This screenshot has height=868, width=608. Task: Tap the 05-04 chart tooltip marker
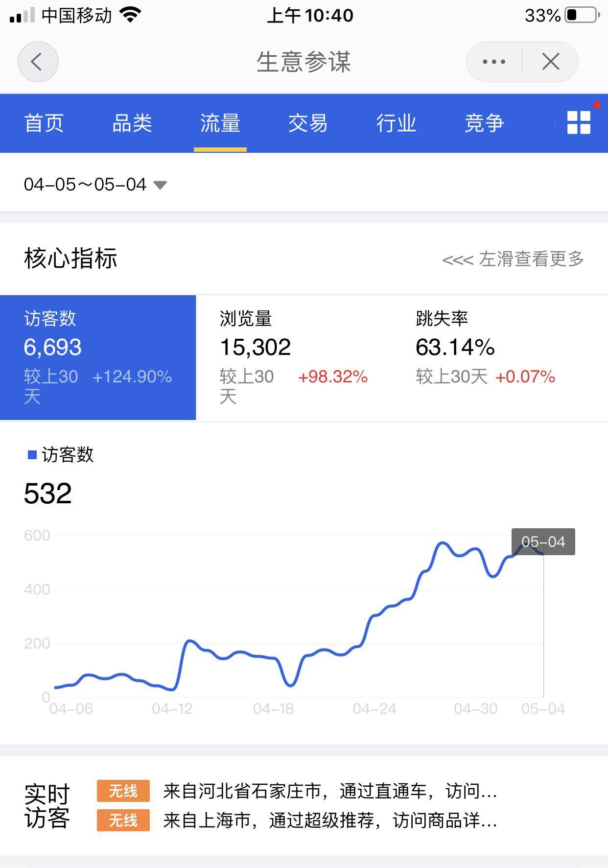543,542
